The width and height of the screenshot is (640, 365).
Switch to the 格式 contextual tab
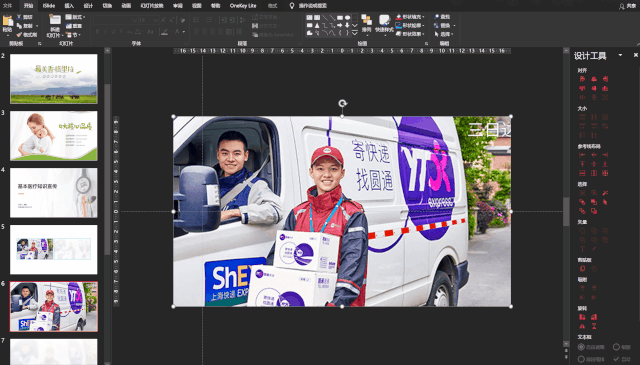click(x=272, y=6)
